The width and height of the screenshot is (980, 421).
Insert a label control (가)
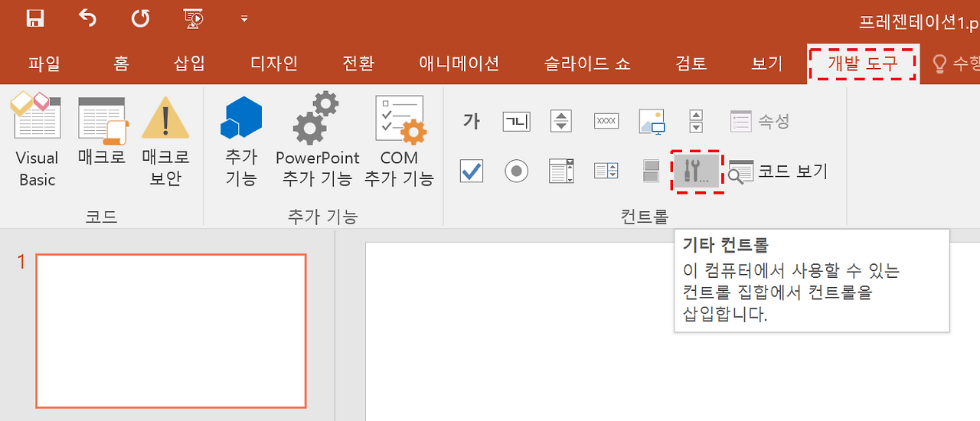tap(472, 121)
